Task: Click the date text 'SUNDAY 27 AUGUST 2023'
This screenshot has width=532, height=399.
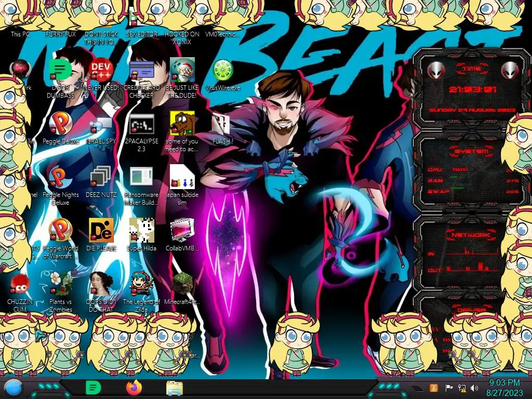Action: (472, 110)
